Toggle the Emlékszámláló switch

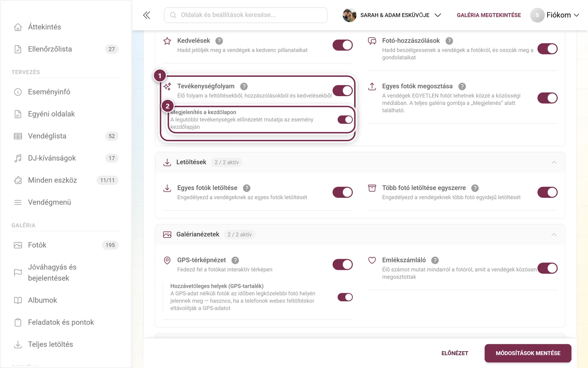[548, 268]
